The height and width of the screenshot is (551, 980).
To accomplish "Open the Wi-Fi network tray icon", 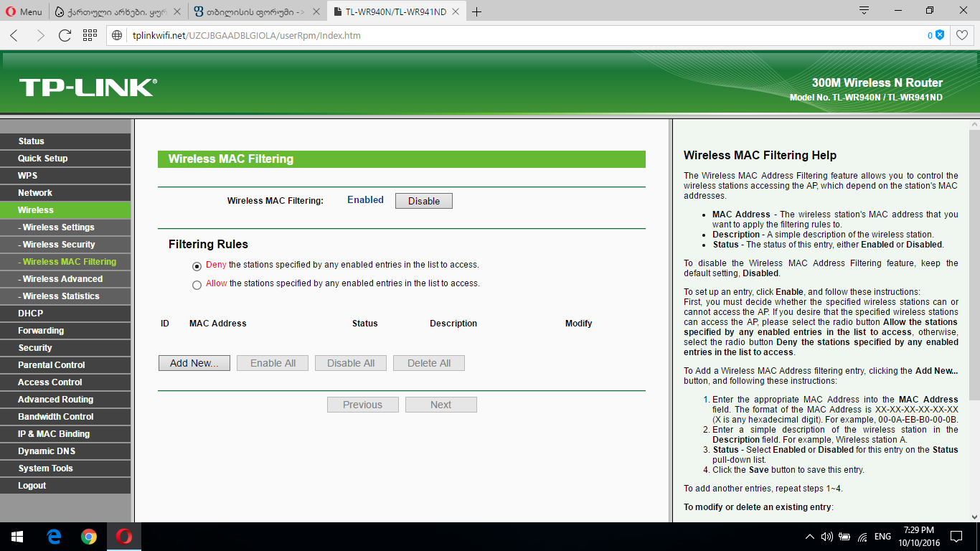I will (862, 537).
